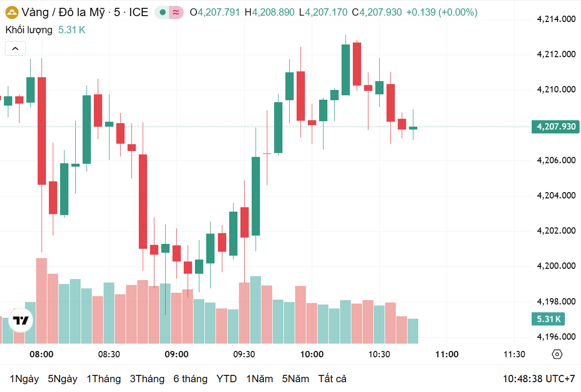Click the 5.31 K volume axis label
This screenshot has width=581, height=392.
549,319
